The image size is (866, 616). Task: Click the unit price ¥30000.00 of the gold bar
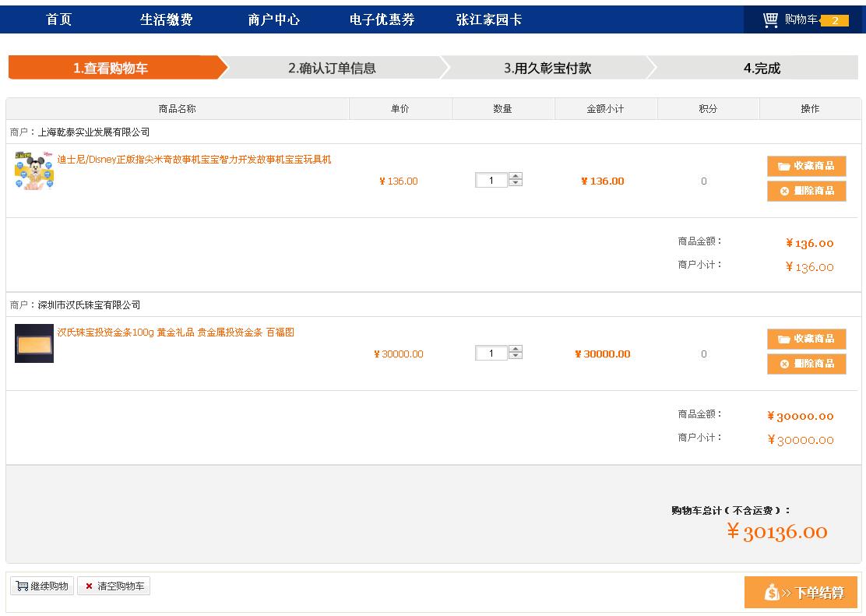tap(398, 354)
